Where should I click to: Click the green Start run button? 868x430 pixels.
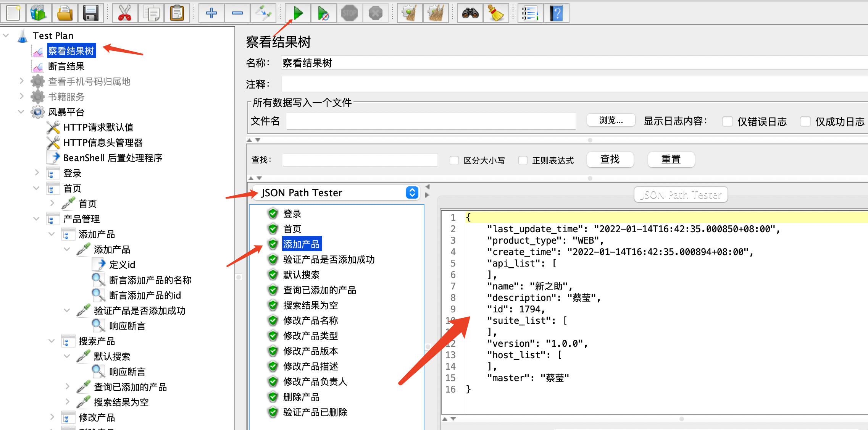[297, 13]
